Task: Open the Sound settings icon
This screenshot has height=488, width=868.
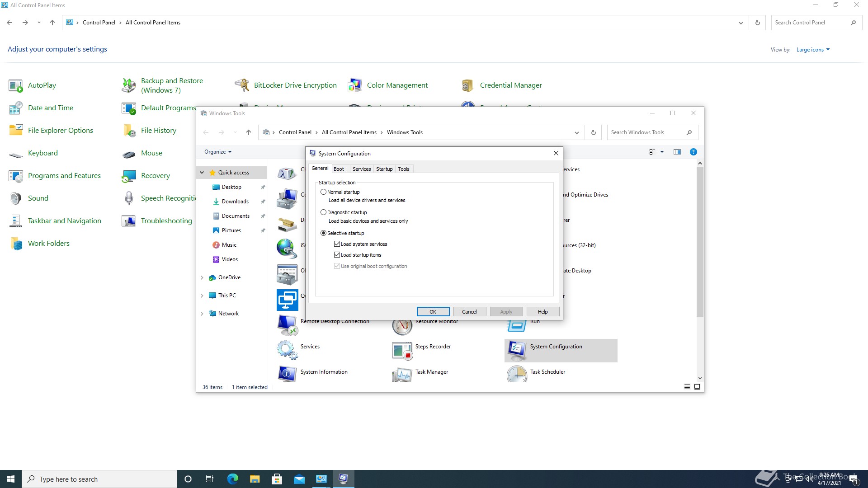Action: coord(16,198)
